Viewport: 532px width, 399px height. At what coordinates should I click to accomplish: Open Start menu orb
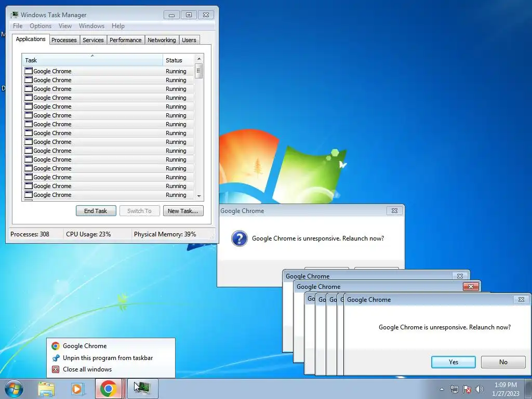(x=14, y=389)
